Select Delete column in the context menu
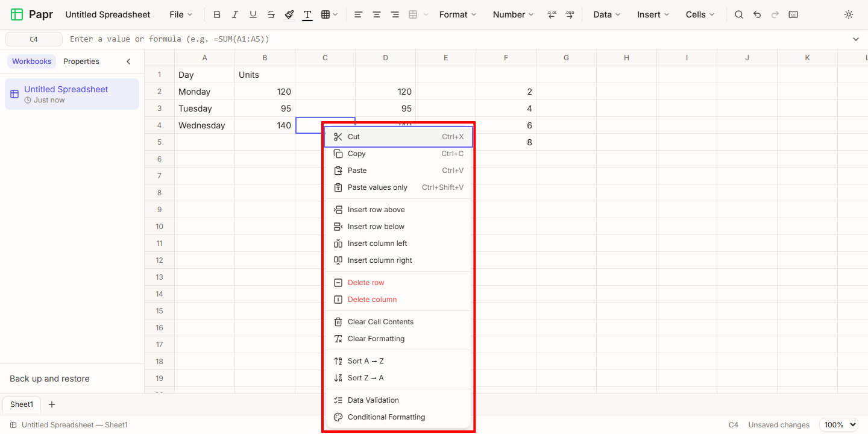This screenshot has height=434, width=868. [x=398, y=300]
